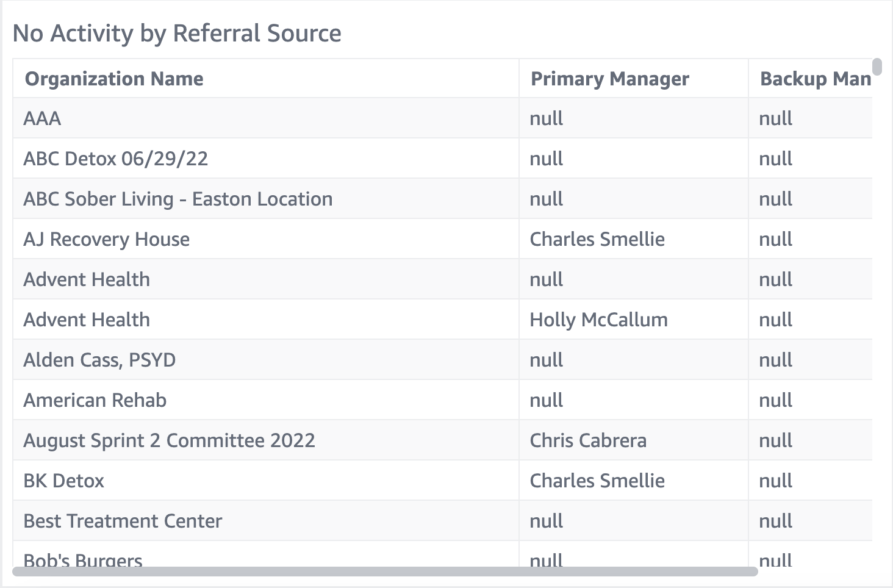Click the Primary Manager column header
Viewport: 893px width, 588px height.
click(x=610, y=79)
